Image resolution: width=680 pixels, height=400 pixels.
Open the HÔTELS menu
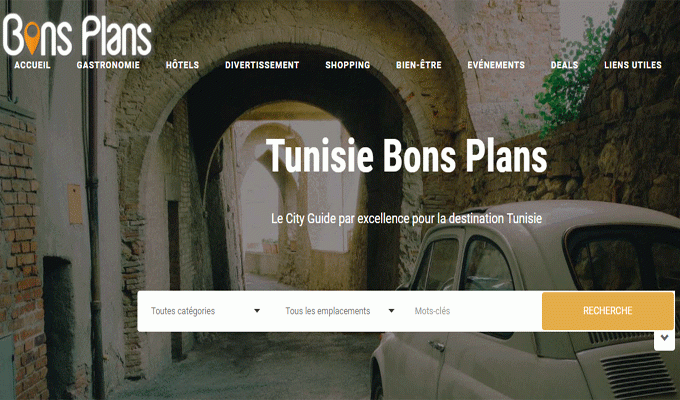tap(182, 65)
